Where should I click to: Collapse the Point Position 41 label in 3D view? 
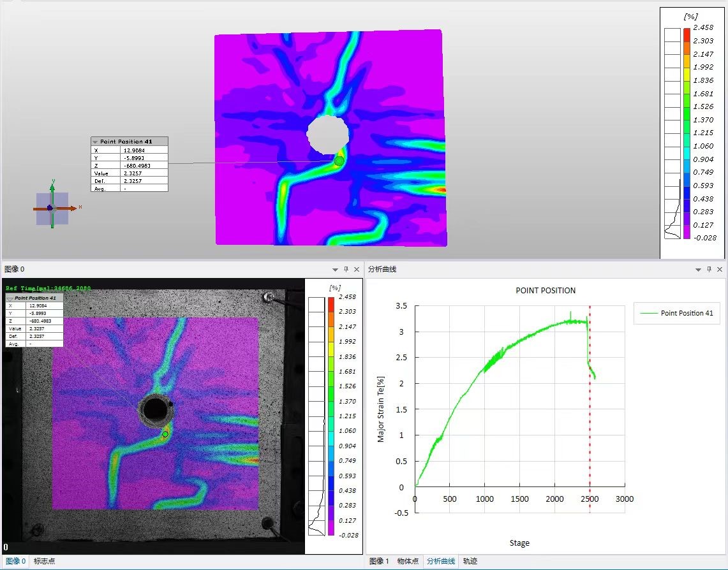(95, 142)
